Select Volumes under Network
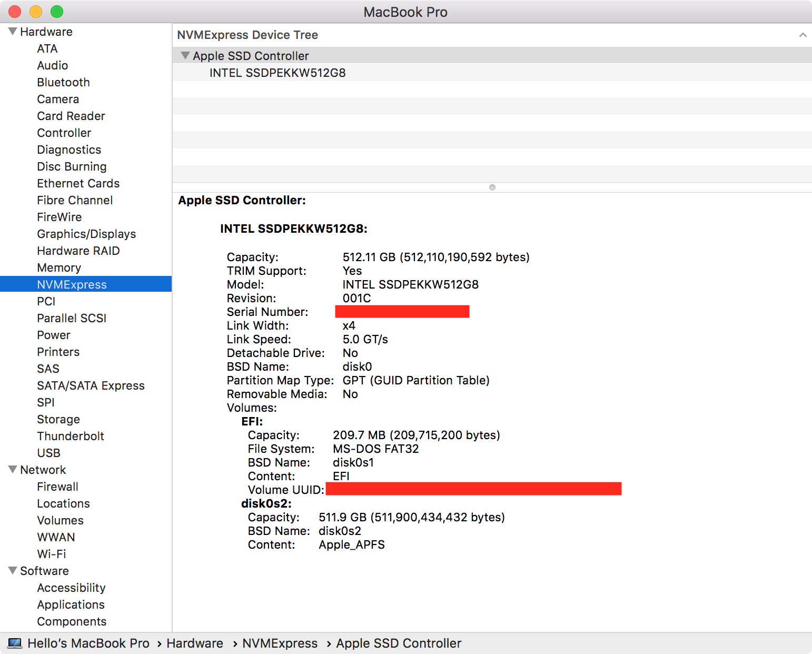Viewport: 812px width, 654px height. click(60, 520)
